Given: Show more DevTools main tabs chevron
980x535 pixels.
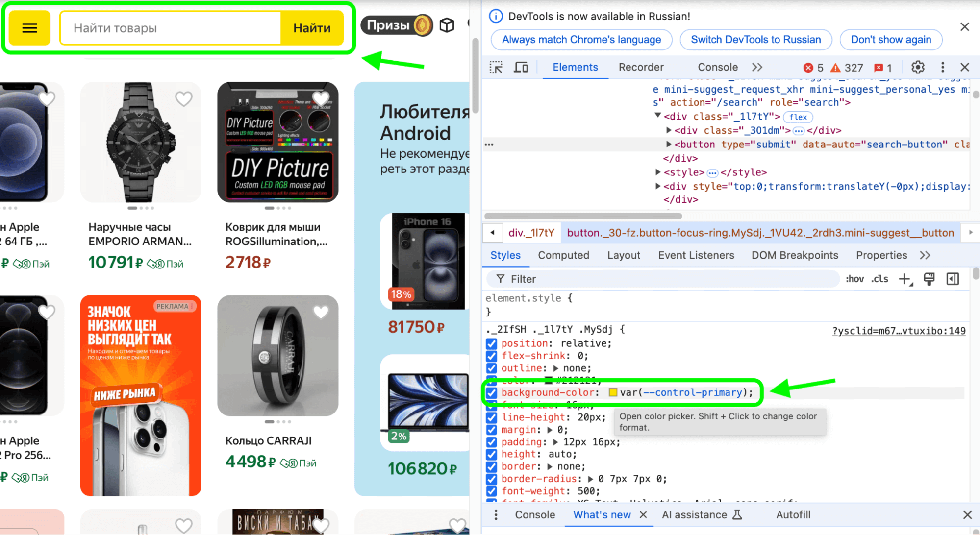Looking at the screenshot, I should pyautogui.click(x=757, y=67).
